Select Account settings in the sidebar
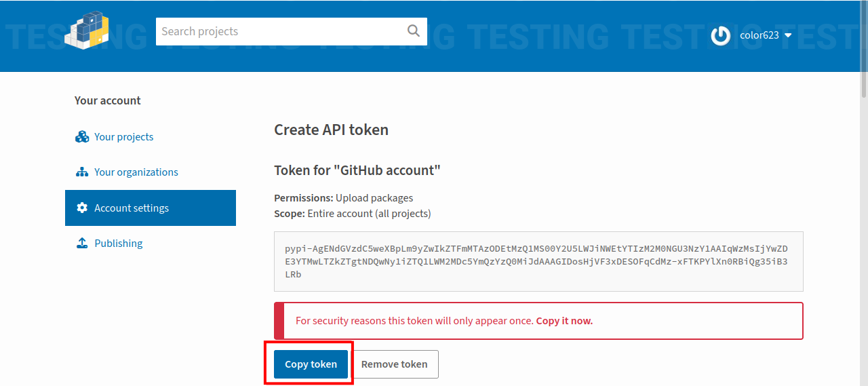The width and height of the screenshot is (868, 386). 151,208
